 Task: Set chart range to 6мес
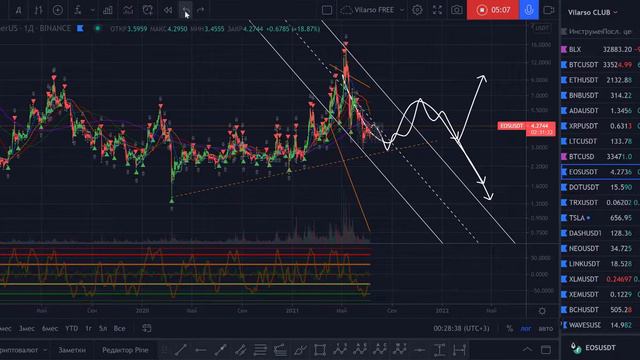pyautogui.click(x=50, y=328)
